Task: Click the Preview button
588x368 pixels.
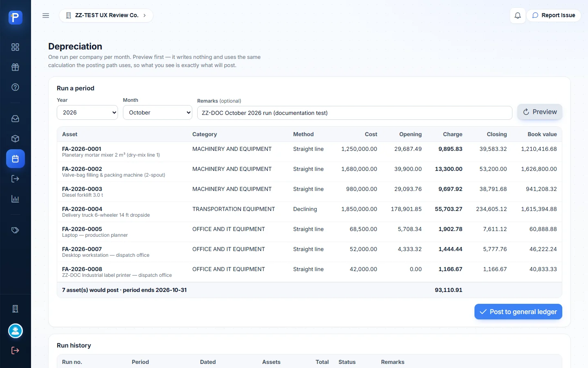Action: point(540,112)
